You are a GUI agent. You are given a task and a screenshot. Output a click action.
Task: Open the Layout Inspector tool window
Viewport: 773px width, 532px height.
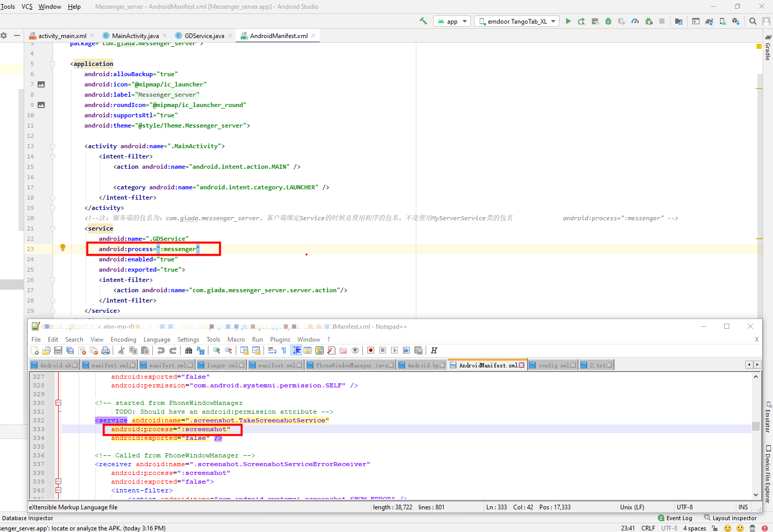730,518
